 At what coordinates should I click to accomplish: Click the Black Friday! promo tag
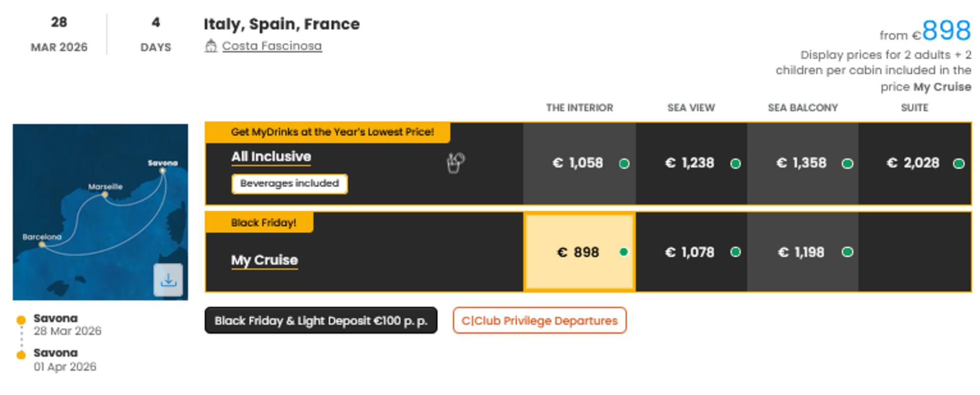[263, 223]
